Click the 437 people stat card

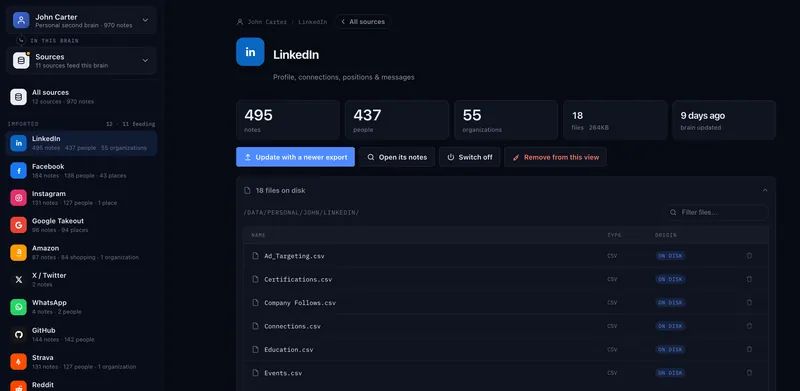coord(397,120)
